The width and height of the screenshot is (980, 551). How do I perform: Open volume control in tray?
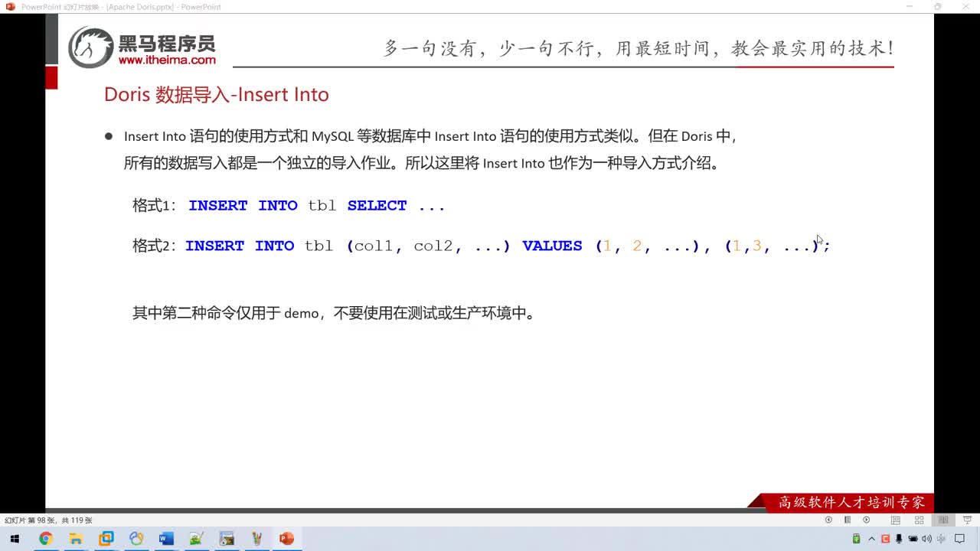click(926, 539)
